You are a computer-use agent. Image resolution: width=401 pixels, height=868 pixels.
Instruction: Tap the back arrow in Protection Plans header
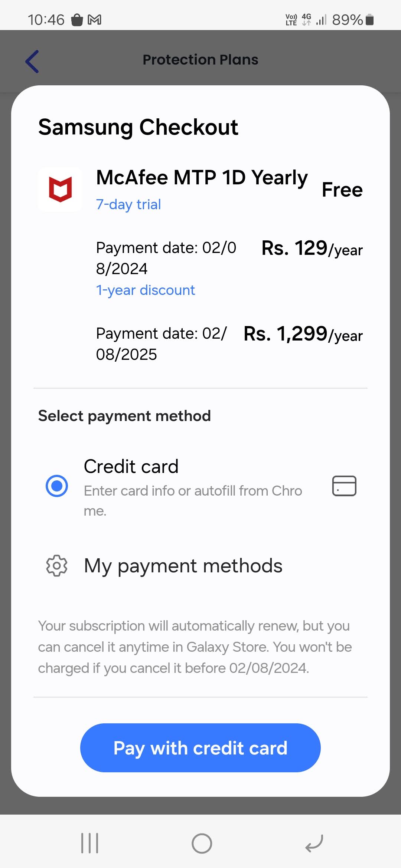click(x=32, y=61)
